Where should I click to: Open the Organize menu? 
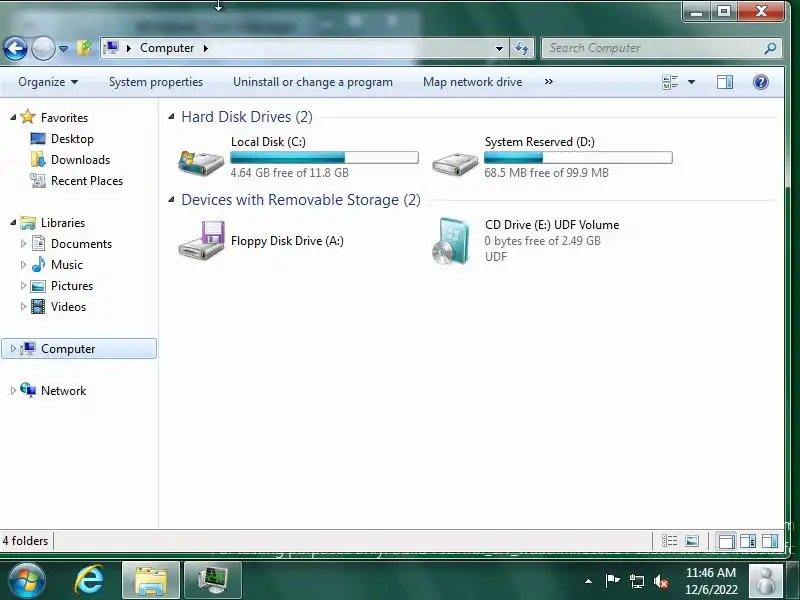(x=48, y=82)
